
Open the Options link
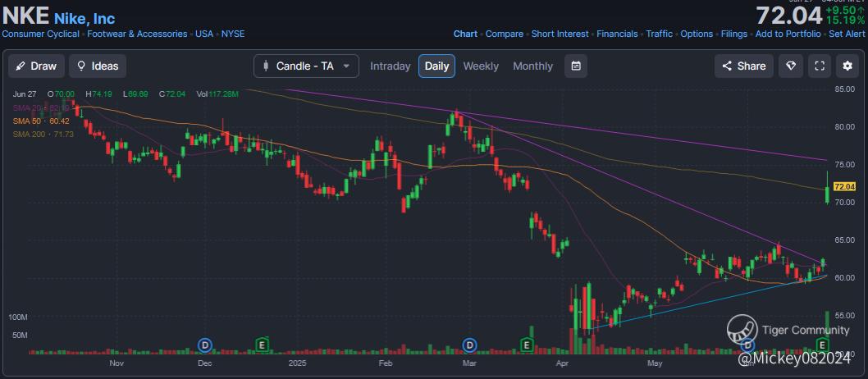pos(697,34)
